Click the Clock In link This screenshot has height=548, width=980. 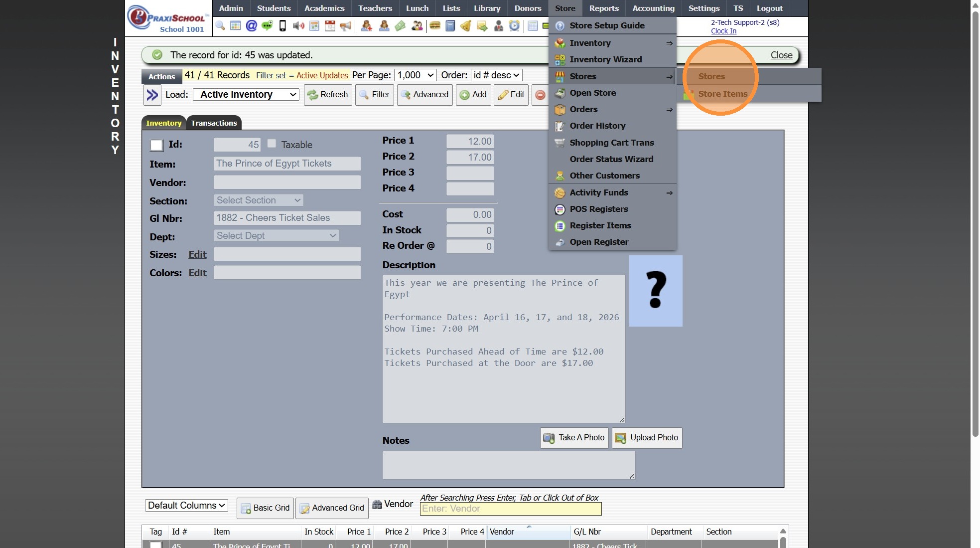[x=723, y=31]
